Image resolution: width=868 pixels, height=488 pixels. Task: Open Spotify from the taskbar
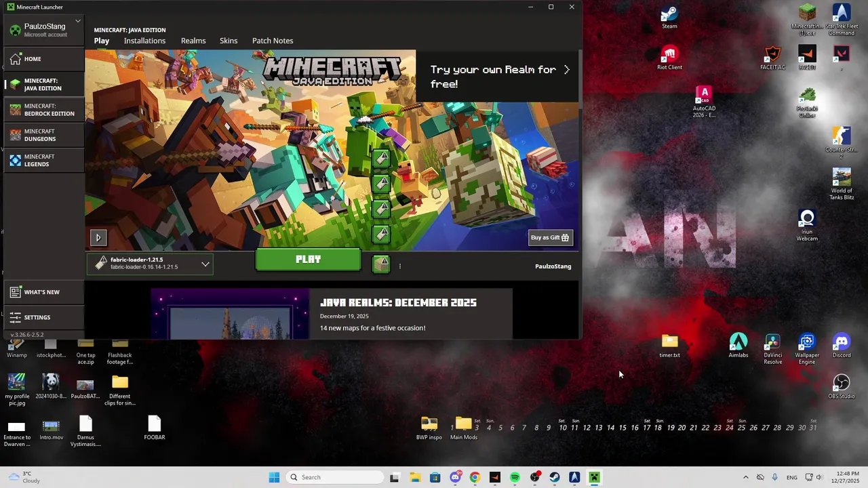point(515,477)
